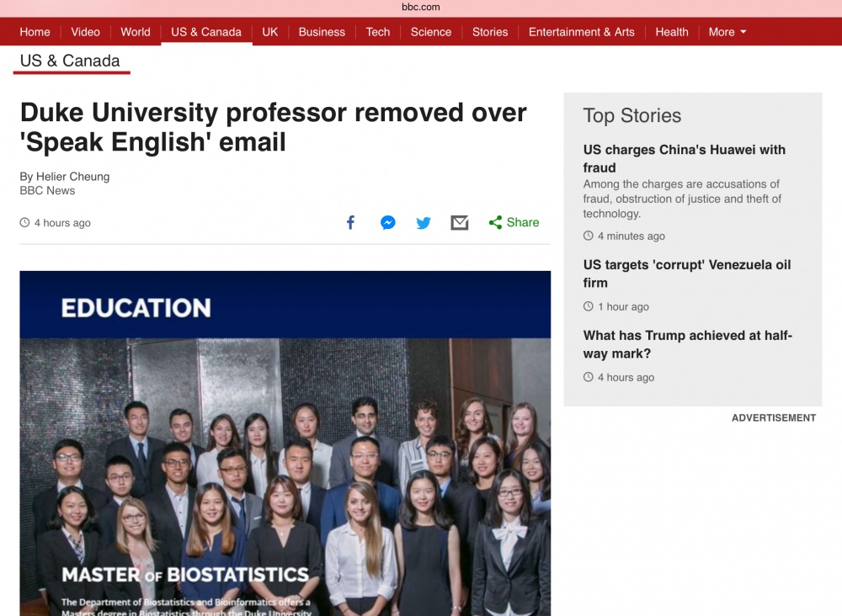Screen dimensions: 842x616
Task: Click the US & Canada section heading
Action: point(70,61)
